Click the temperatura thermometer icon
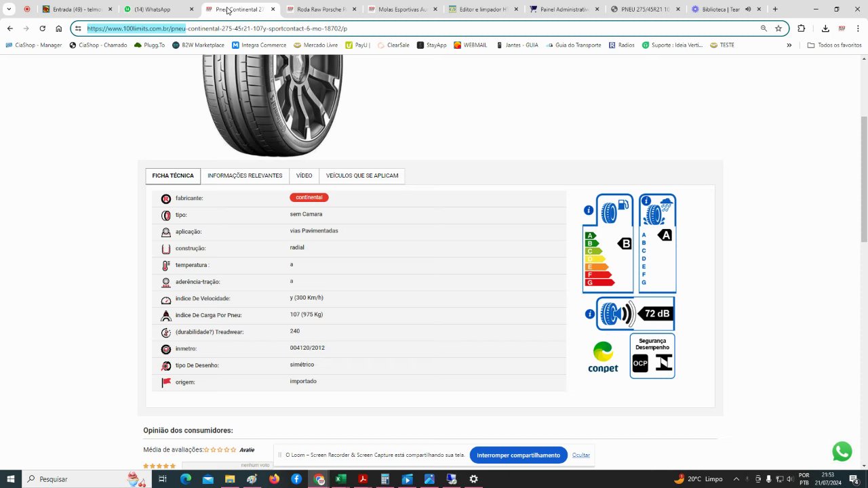 click(166, 266)
